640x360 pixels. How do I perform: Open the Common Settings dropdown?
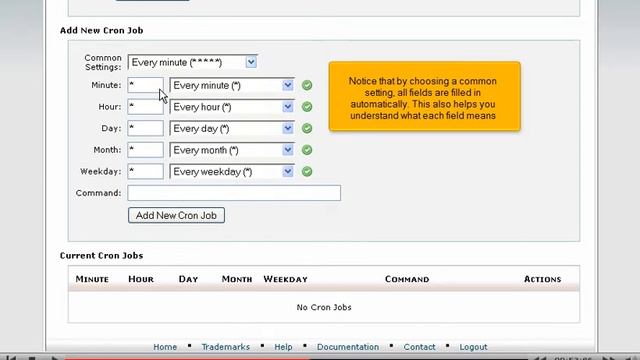pos(192,62)
